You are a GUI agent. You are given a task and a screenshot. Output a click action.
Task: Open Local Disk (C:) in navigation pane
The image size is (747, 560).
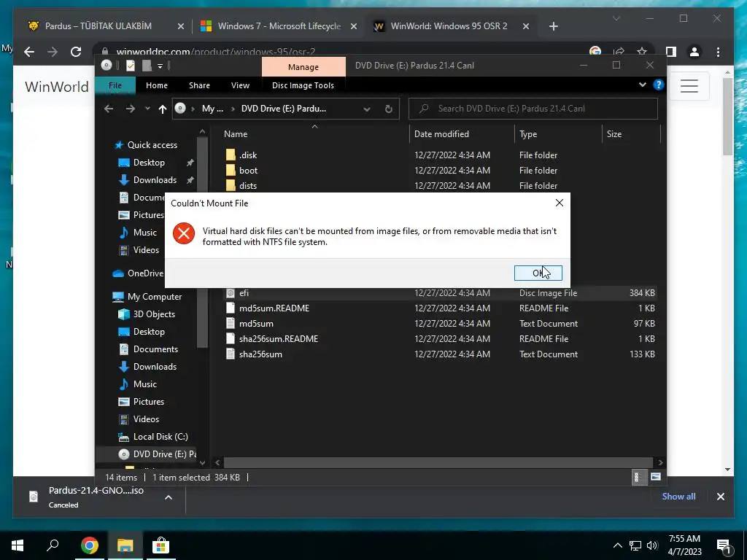click(x=160, y=437)
